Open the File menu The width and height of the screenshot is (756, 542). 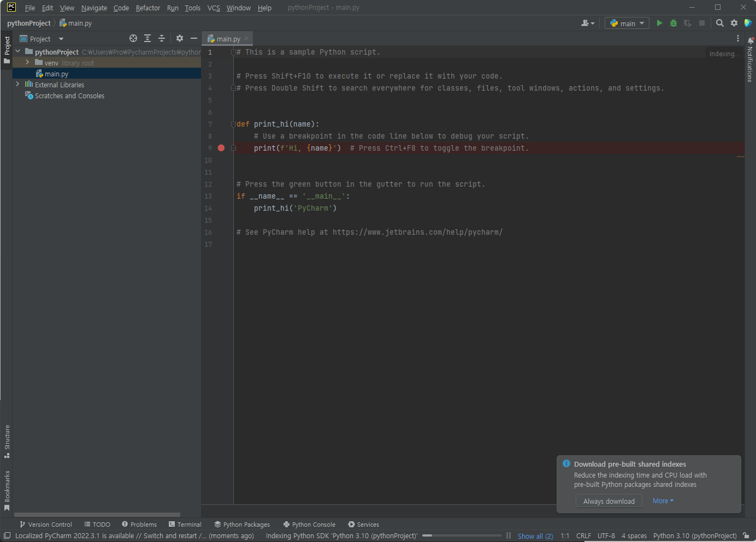pos(30,8)
